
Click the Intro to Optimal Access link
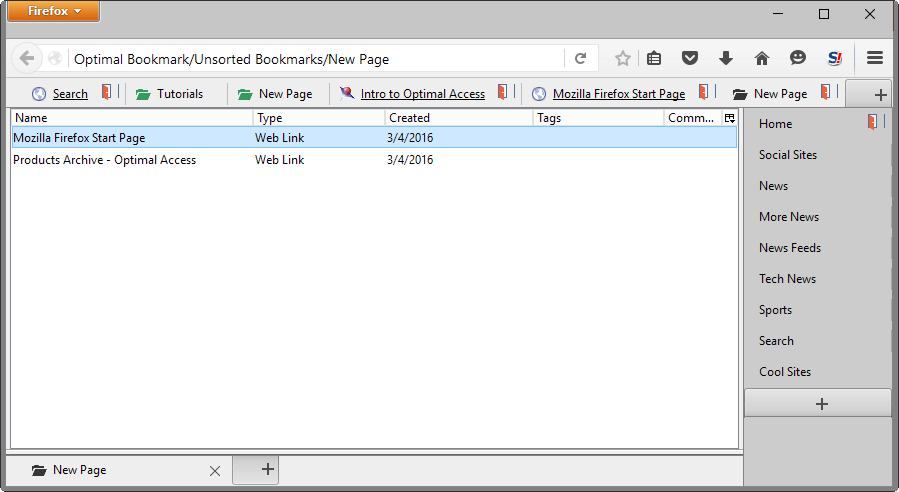coord(422,94)
